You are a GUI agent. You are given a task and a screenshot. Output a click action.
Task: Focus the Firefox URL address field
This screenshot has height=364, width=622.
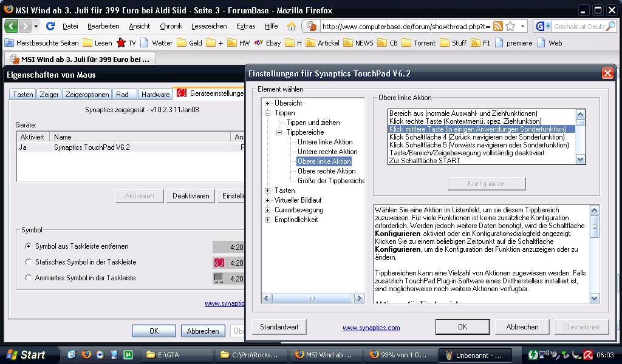(406, 27)
